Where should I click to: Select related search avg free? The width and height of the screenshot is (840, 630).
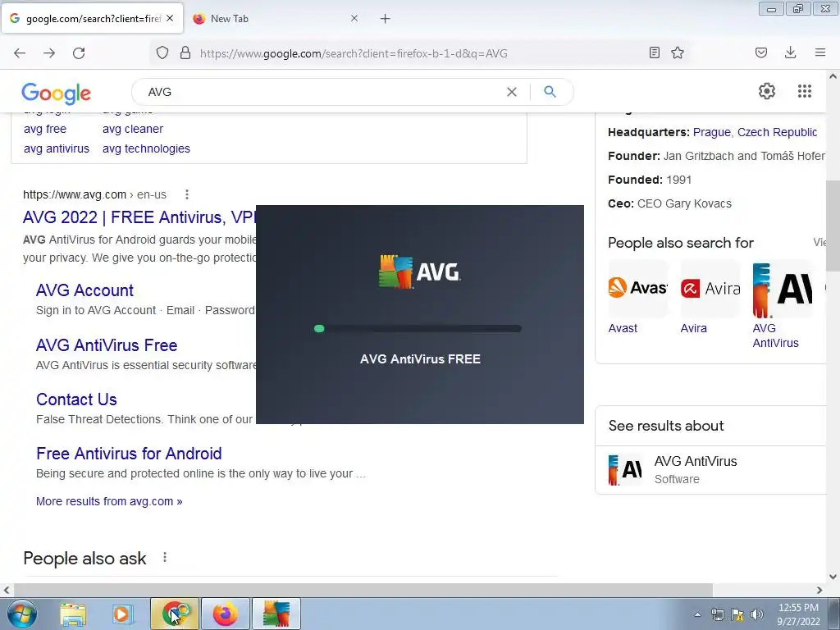[x=45, y=129]
